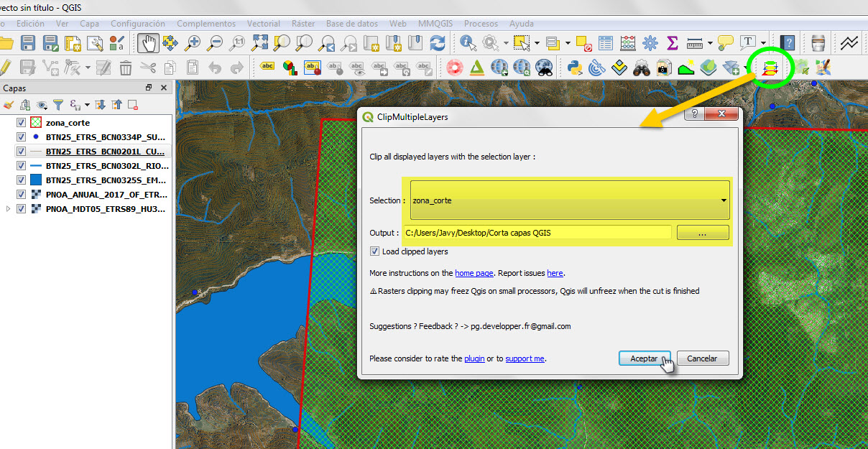Toggle visibility of PNOA_ANUAL_2017 layer
This screenshot has height=449, width=868.
[x=21, y=194]
